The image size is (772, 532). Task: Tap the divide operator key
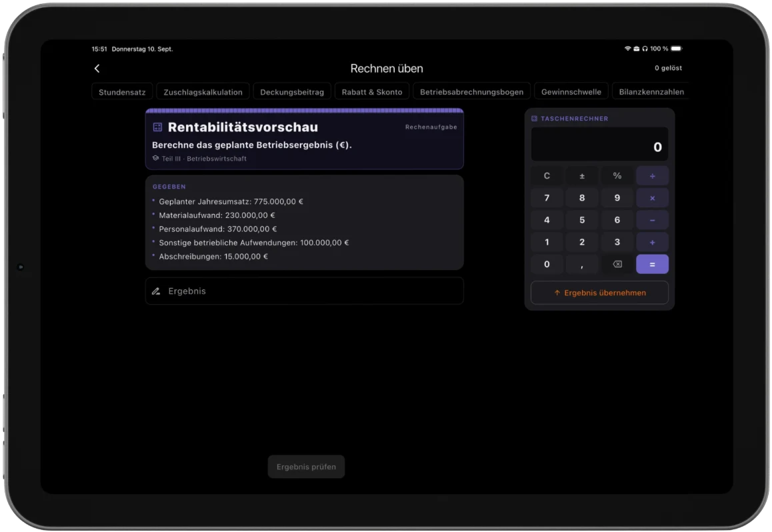(x=653, y=176)
